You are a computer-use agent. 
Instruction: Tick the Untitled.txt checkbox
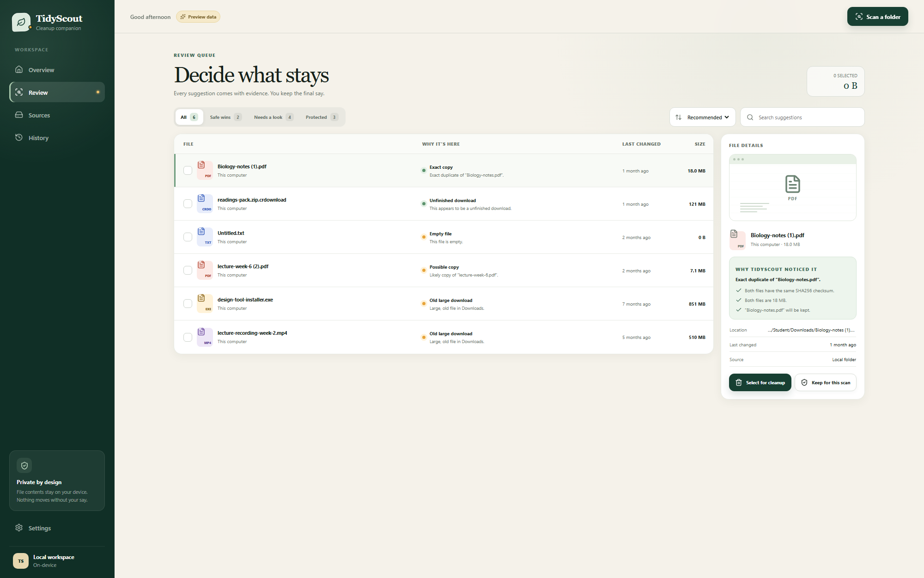point(188,237)
